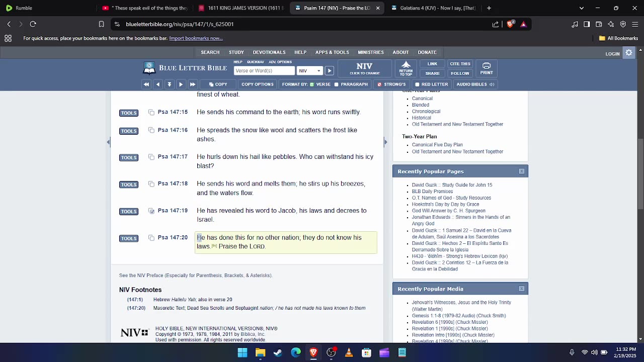
Task: Open the Ministries menu item
Action: click(371, 52)
